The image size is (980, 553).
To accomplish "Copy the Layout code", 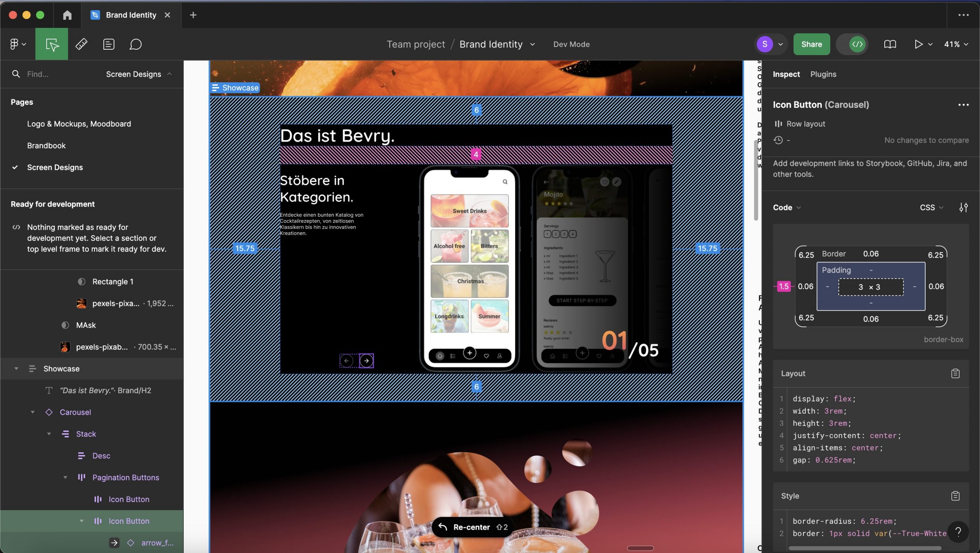I will (x=955, y=373).
